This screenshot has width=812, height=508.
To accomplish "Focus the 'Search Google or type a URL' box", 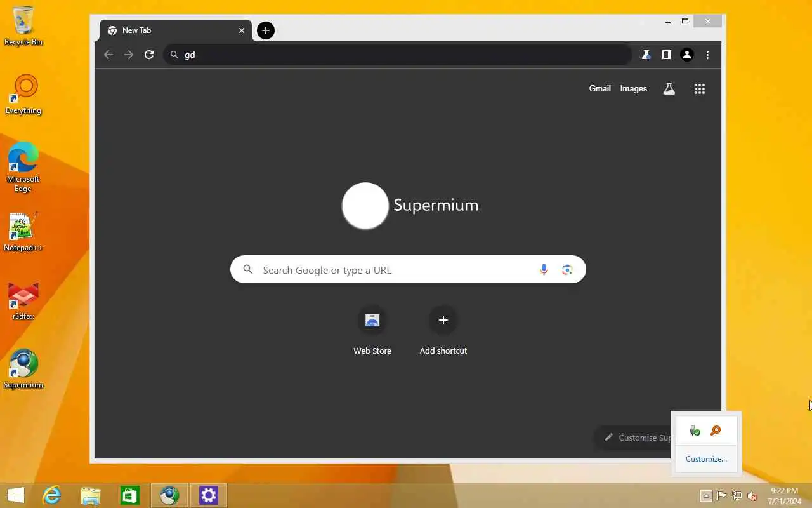I will [408, 270].
